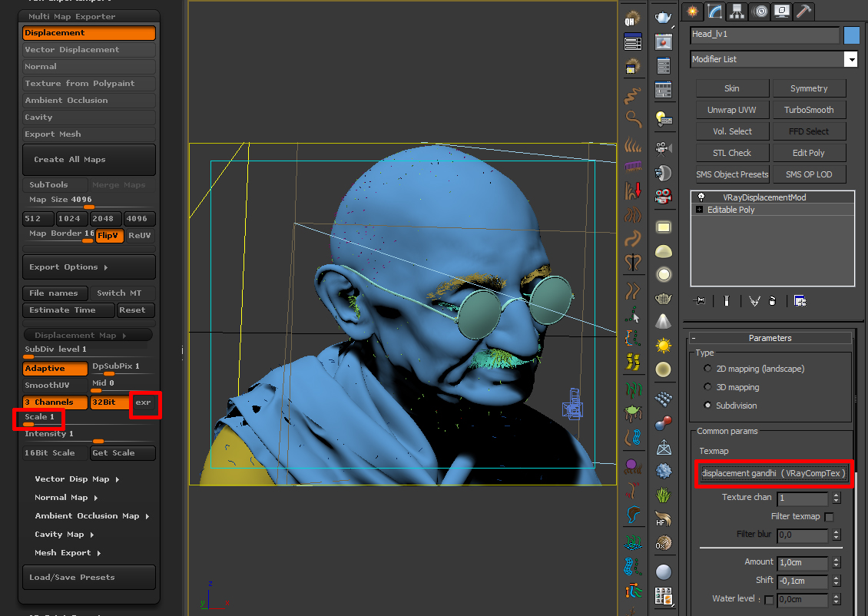Screen dimensions: 868x616
Task: Expand Normal Map section
Action: 66,498
